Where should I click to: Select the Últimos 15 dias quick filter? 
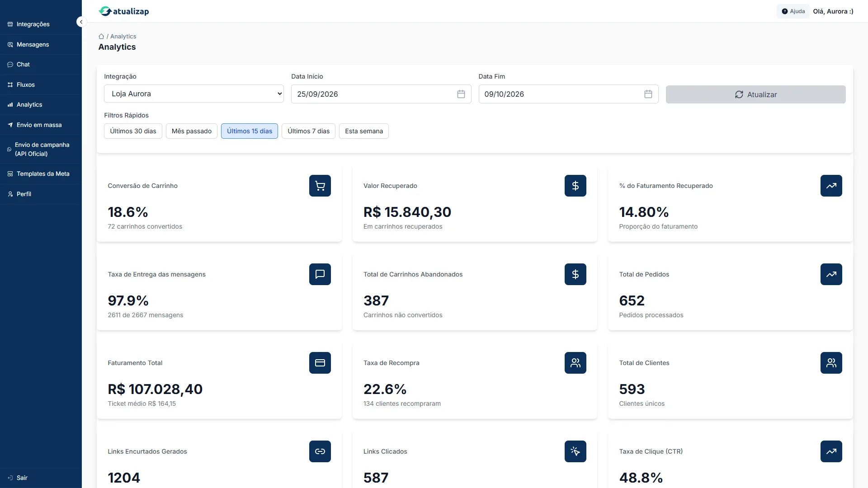[x=250, y=131]
